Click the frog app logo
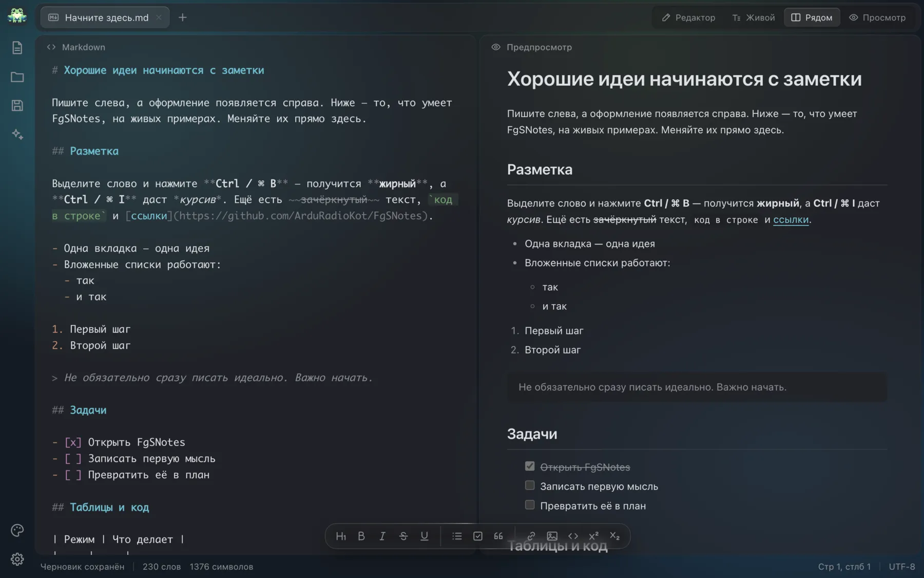 click(17, 16)
